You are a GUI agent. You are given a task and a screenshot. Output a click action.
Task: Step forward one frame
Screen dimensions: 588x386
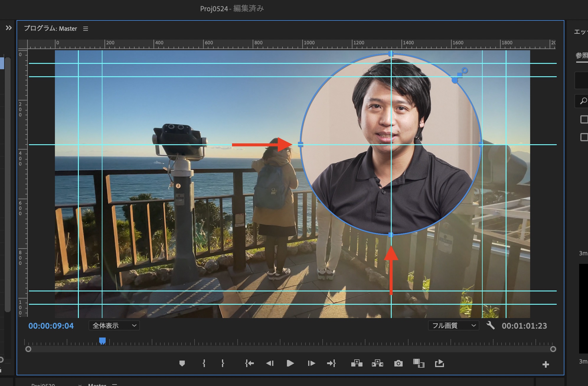[311, 363]
